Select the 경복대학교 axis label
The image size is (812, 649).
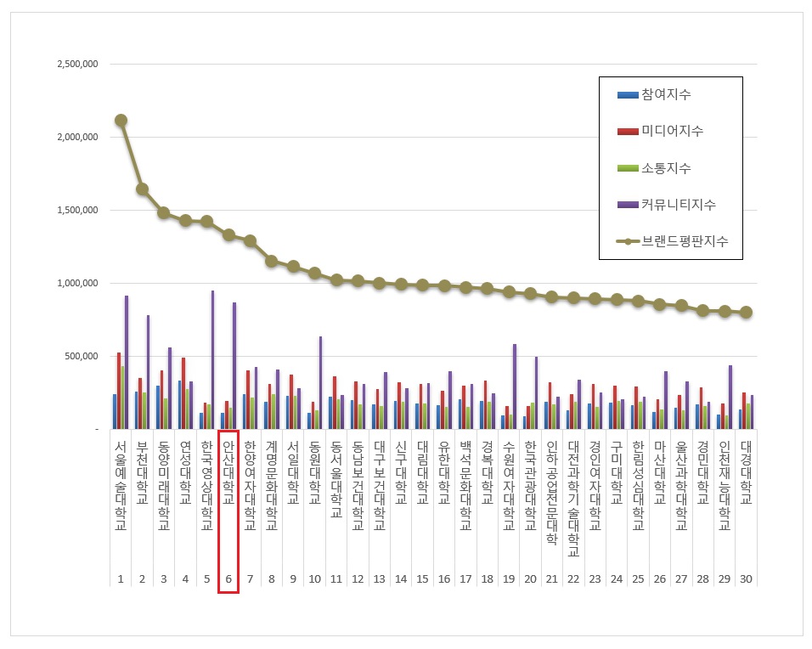point(488,472)
